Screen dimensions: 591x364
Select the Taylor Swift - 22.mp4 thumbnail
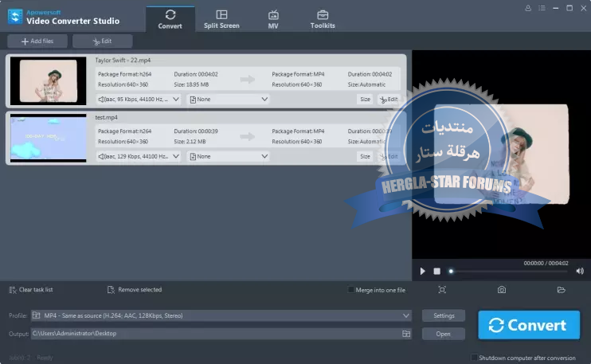coord(49,81)
